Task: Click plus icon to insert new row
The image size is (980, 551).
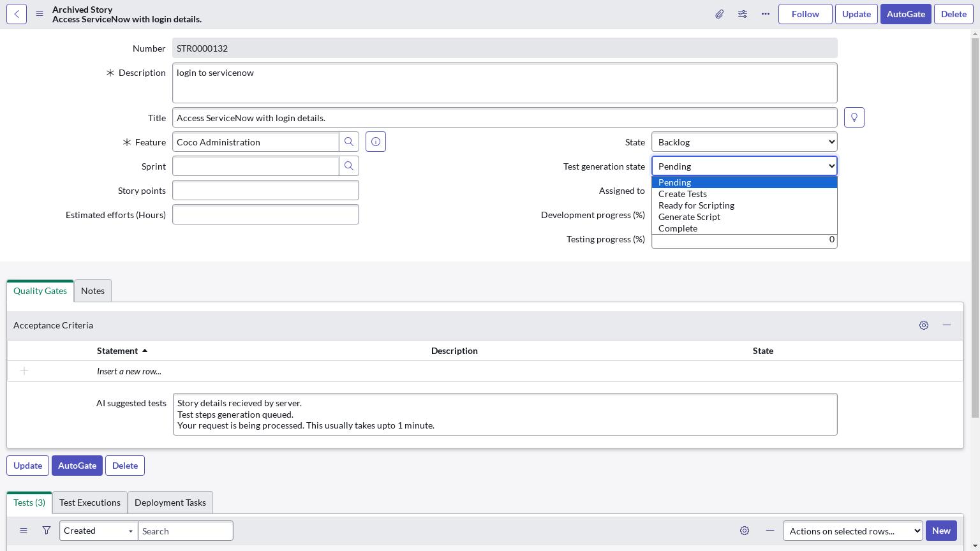Action: coord(24,371)
